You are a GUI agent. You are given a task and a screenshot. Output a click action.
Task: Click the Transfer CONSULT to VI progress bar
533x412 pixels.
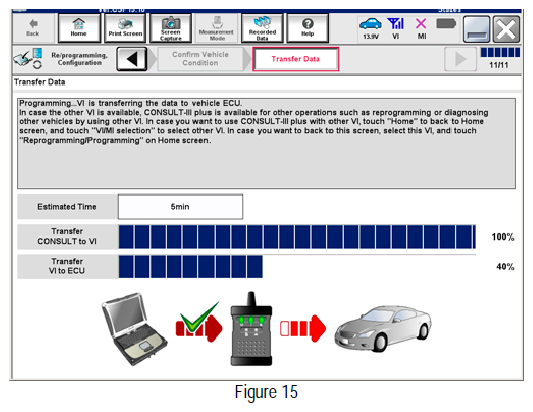297,237
